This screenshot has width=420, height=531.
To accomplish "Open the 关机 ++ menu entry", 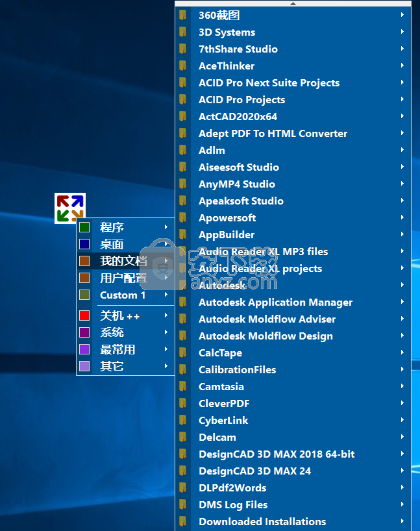I will click(126, 315).
